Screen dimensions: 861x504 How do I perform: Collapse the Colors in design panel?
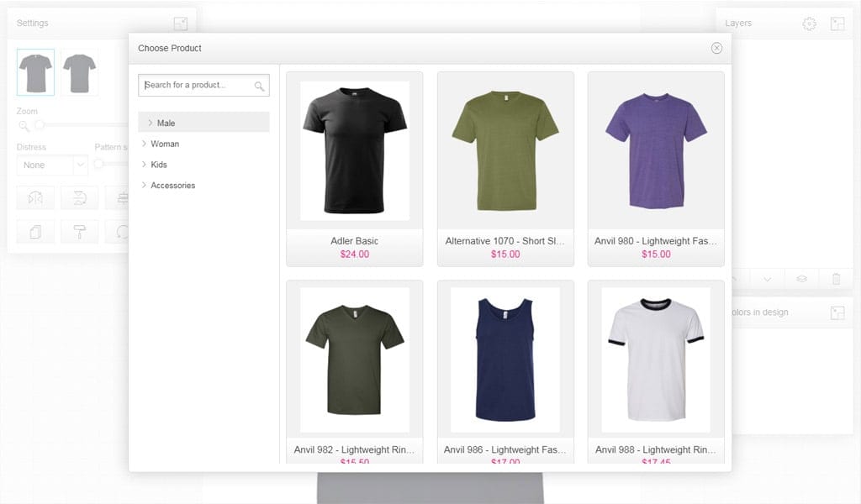tap(837, 312)
